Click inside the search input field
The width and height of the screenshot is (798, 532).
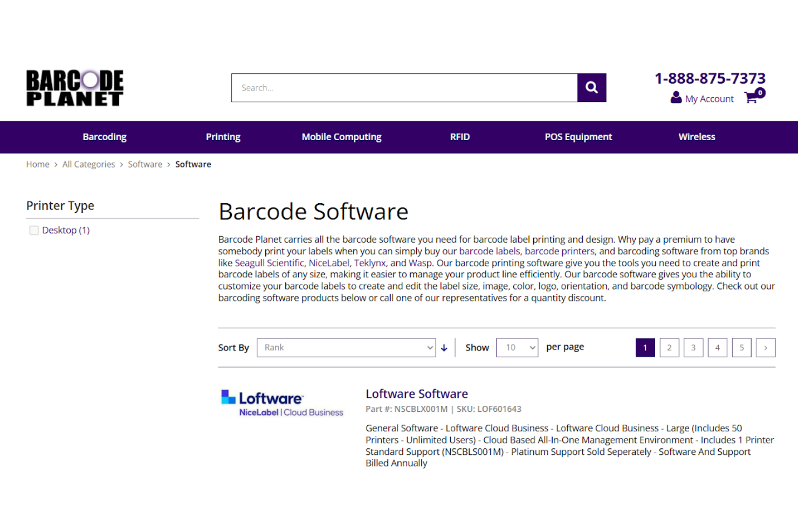404,87
